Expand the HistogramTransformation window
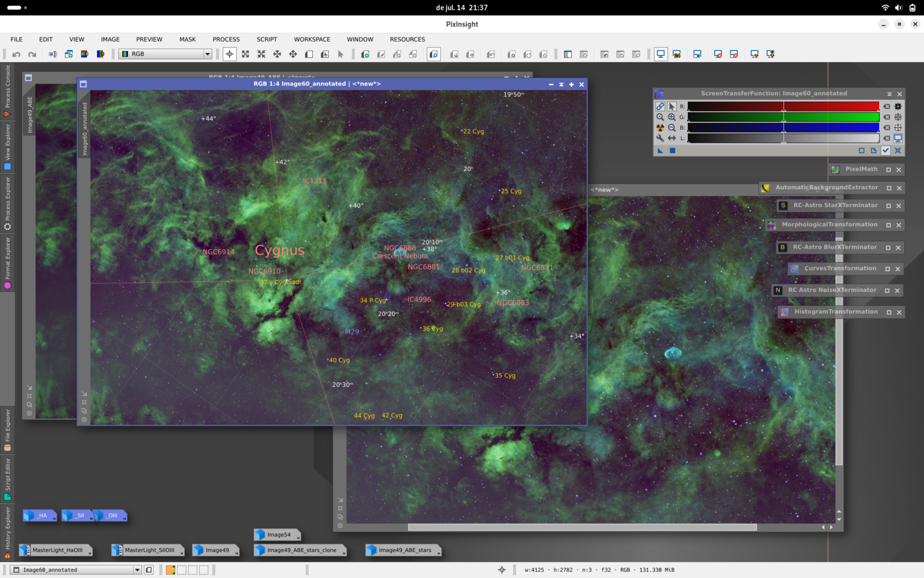This screenshot has width=924, height=578. click(889, 312)
